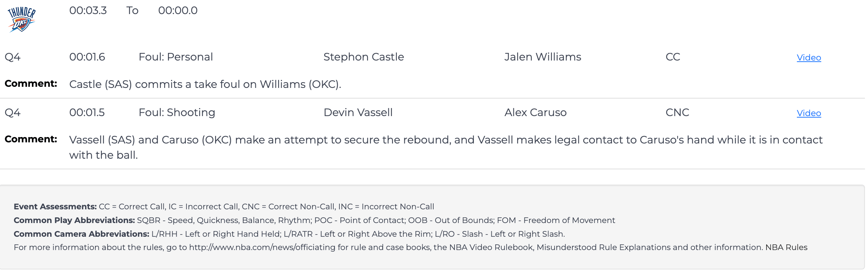Click the 00:03.3 period start time
Viewport: 868px width, 271px height.
[x=88, y=10]
